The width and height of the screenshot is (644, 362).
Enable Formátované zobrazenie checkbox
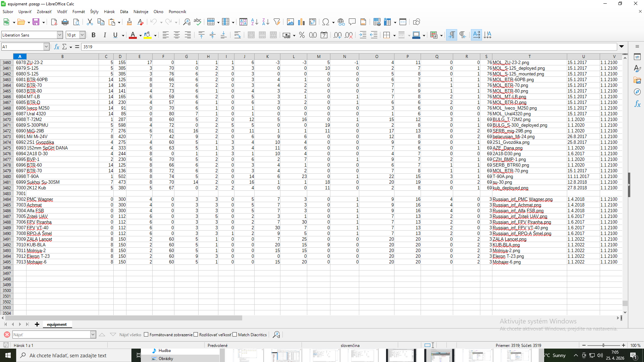click(146, 335)
